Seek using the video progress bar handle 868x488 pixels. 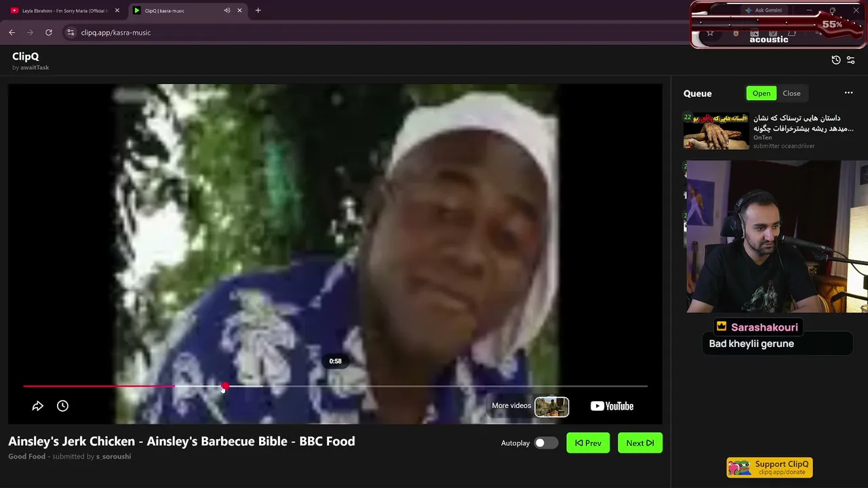tap(225, 386)
